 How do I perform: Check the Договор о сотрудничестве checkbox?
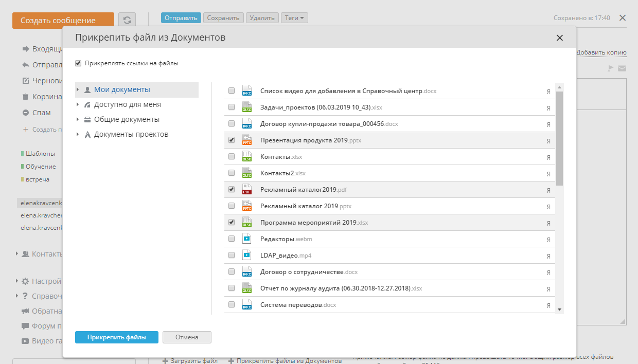click(232, 272)
